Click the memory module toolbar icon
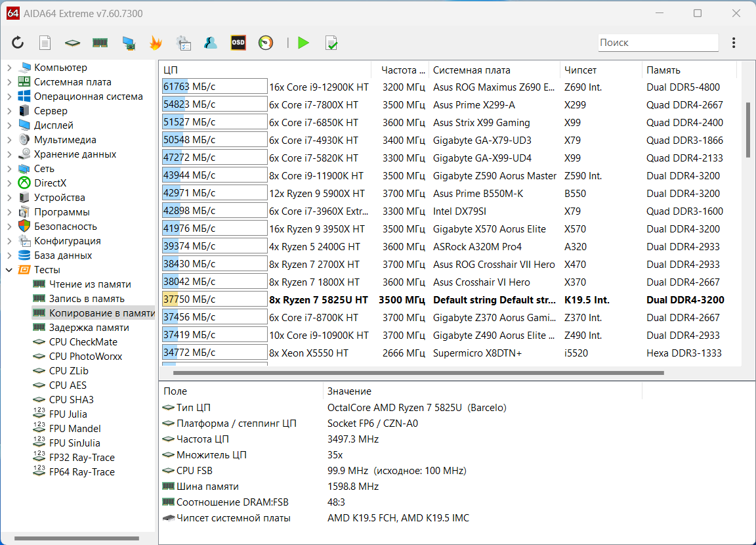Screen dimensions: 756x545 tap(100, 43)
